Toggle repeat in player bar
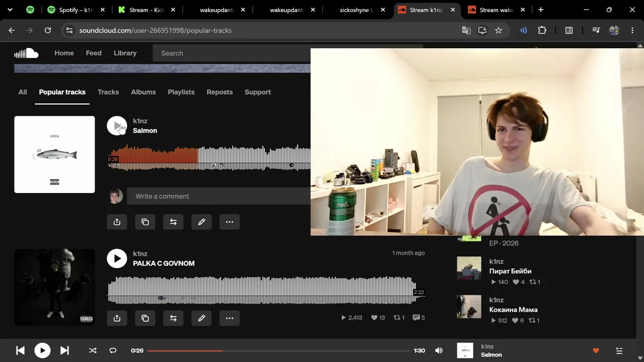Screen dimensions: 644x362 pos(113,350)
